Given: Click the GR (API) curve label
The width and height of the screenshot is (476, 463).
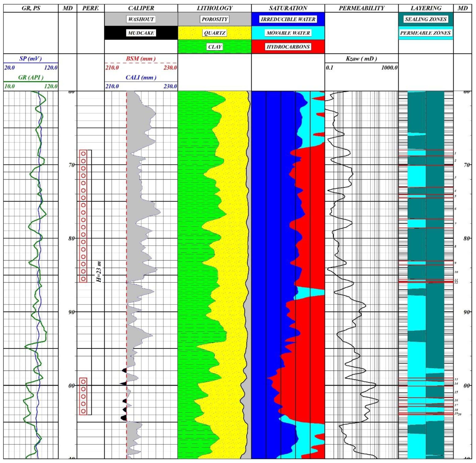Looking at the screenshot, I should (31, 77).
